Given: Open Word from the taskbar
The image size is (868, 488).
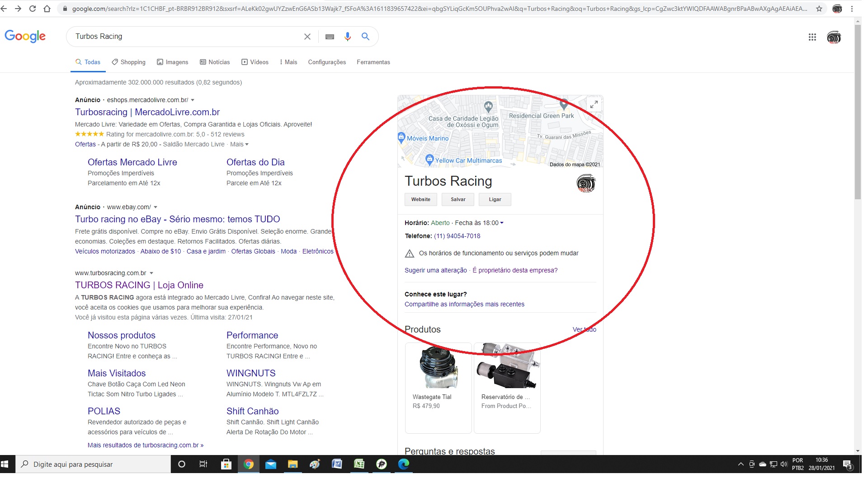Looking at the screenshot, I should (x=337, y=464).
